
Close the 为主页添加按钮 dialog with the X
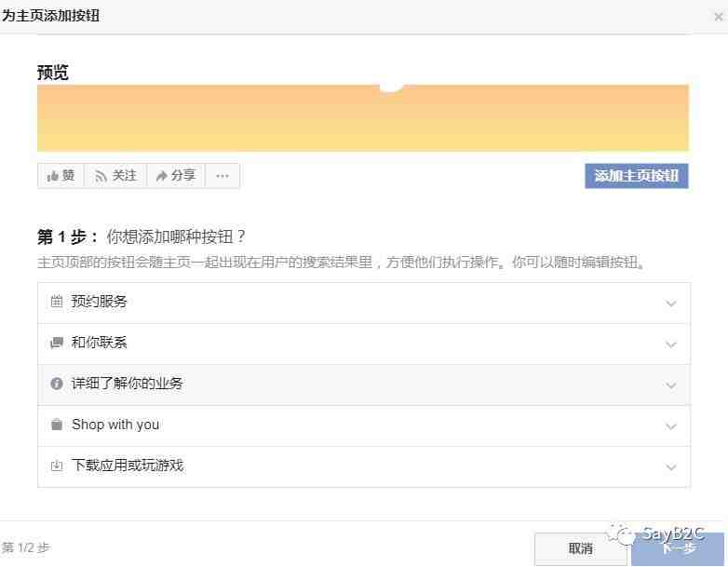[719, 17]
